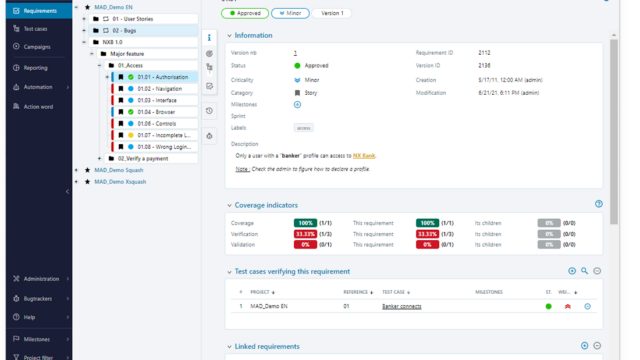Open the modification history anchor icon
The width and height of the screenshot is (640, 360).
(x=209, y=111)
